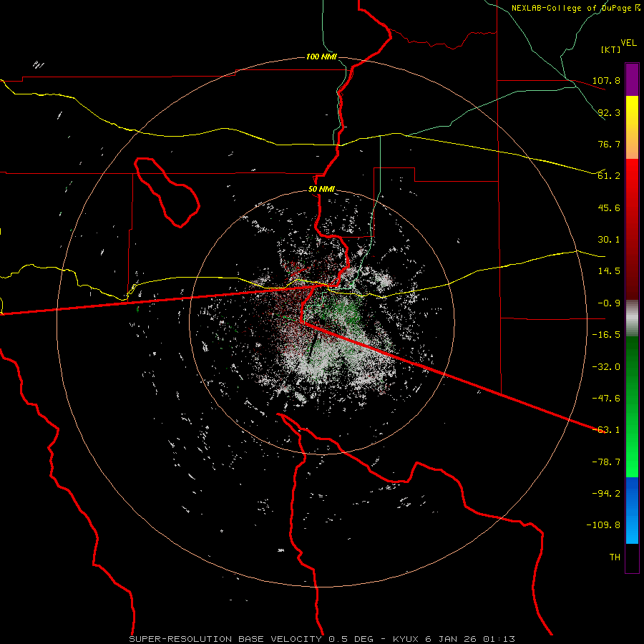Click the KYUX station ID in the caption

tap(407, 639)
